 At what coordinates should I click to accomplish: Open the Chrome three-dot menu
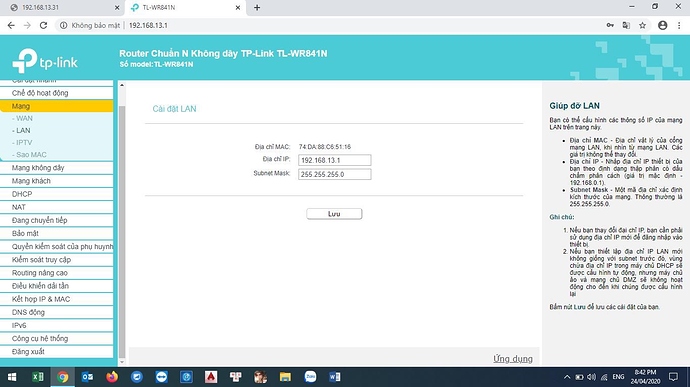(679, 26)
